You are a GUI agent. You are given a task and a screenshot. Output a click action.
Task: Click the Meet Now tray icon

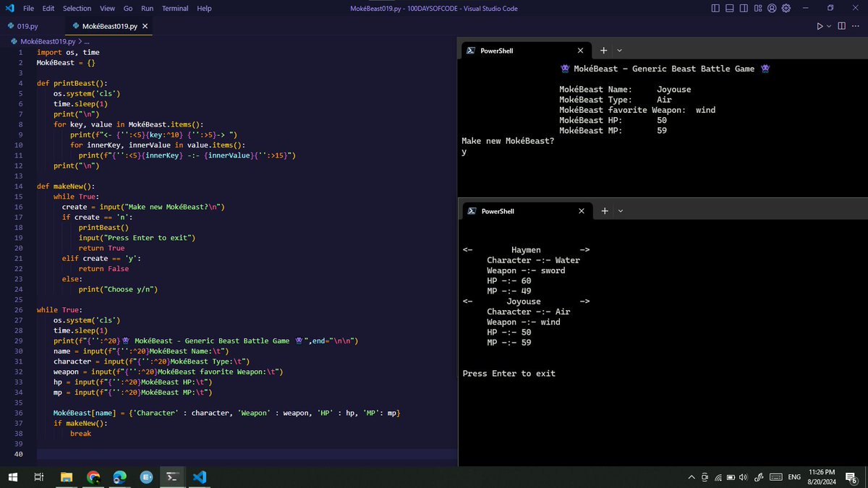tap(705, 477)
